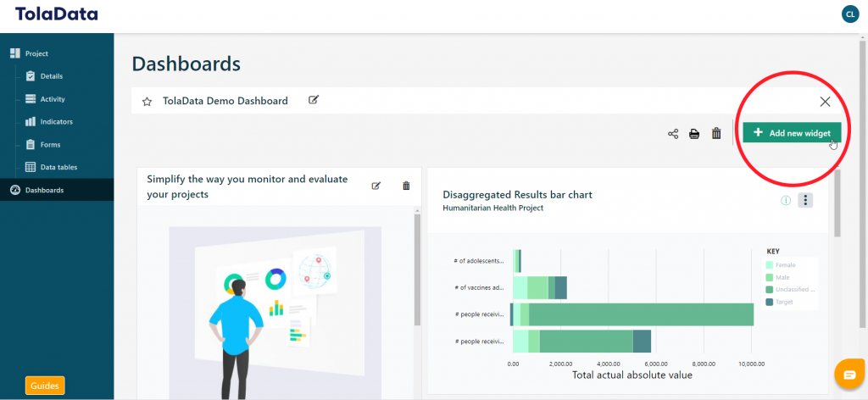Screen dimensions: 868x400
Task: Click the 'Total actual absolute value' axis label
Action: click(x=632, y=375)
